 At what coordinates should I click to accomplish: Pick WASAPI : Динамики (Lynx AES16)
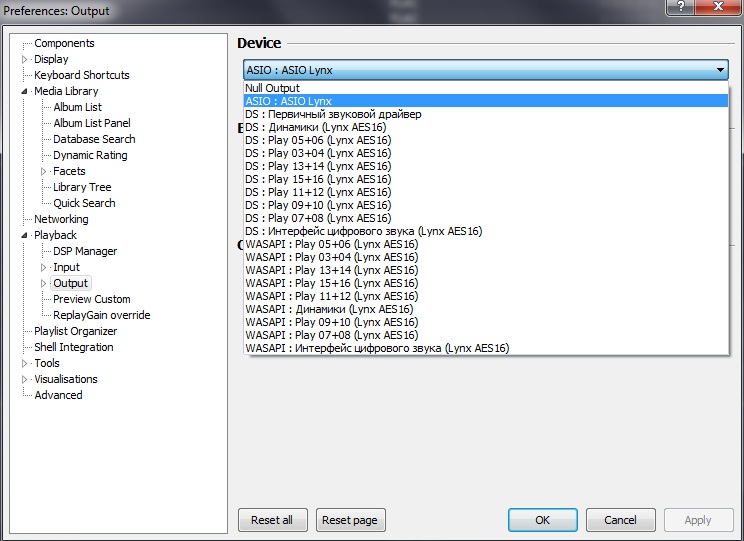pos(486,309)
